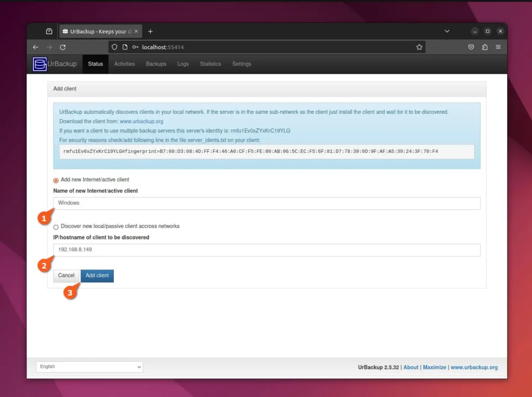Image resolution: width=532 pixels, height=397 pixels.
Task: Switch to the Backups tab
Action: (x=156, y=64)
